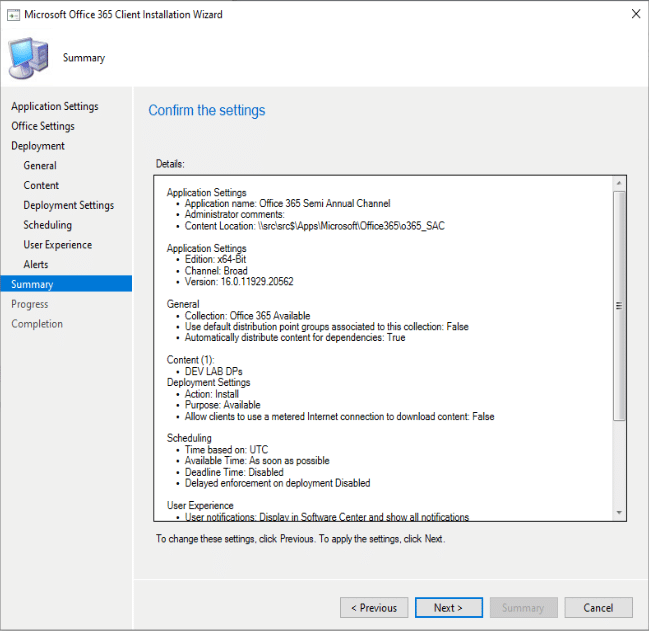Go to User Experience page
The height and width of the screenshot is (631, 649).
pyautogui.click(x=57, y=245)
